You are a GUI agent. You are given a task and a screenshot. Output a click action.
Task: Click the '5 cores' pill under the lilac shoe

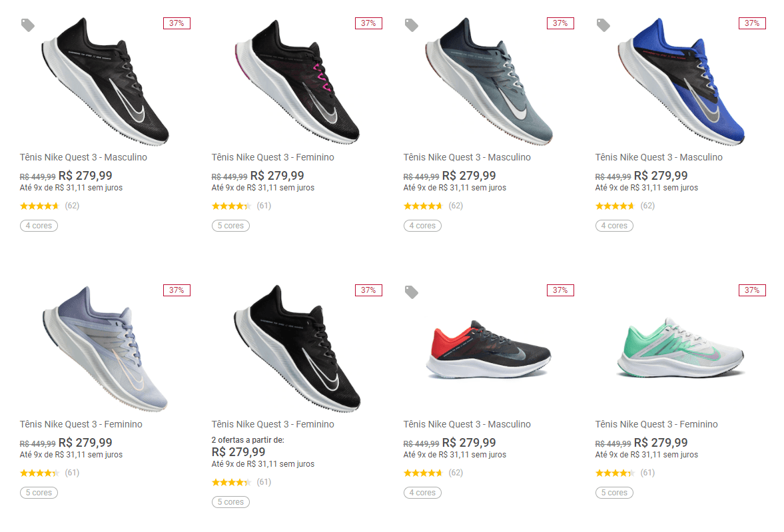point(39,493)
